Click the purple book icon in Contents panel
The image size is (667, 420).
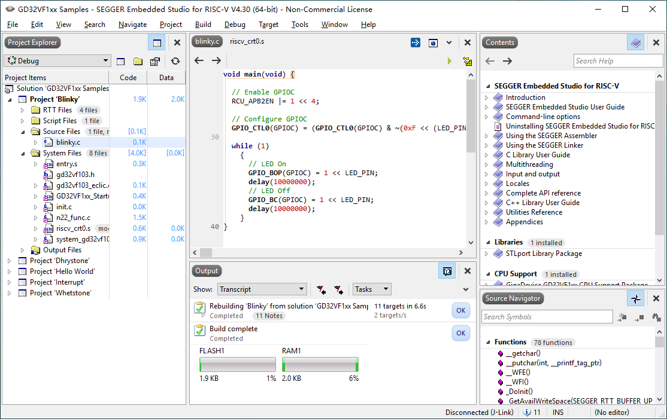(636, 43)
